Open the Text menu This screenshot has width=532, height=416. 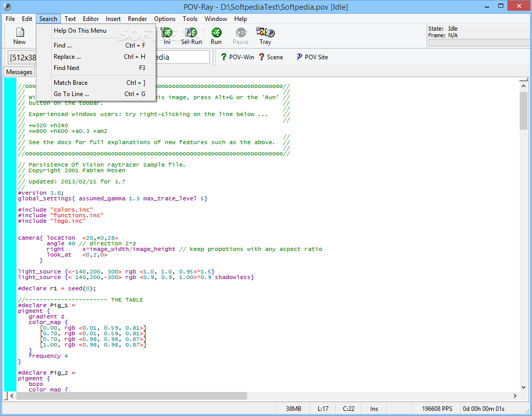(x=70, y=18)
